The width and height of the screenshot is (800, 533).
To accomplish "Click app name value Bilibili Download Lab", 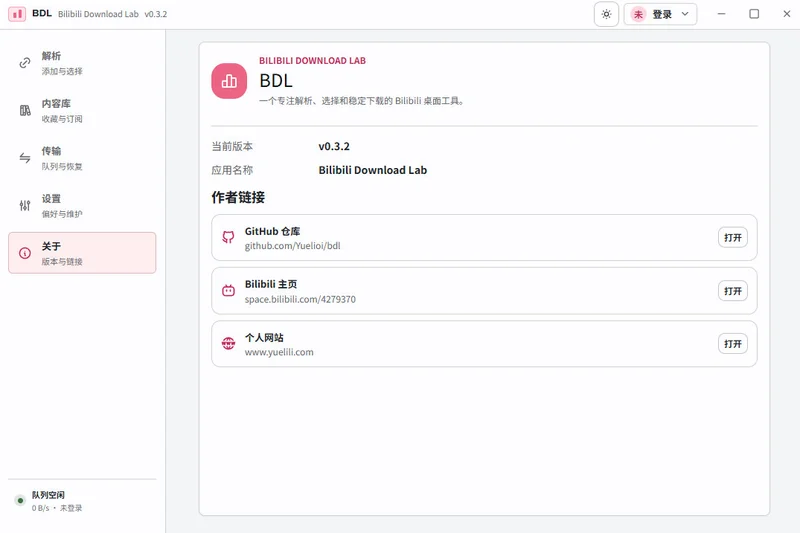I will pos(372,170).
